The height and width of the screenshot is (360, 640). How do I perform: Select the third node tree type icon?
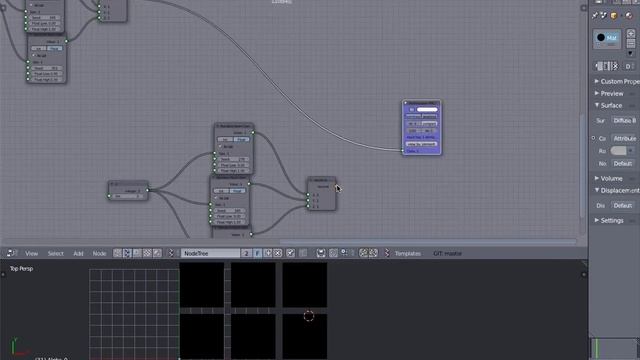point(137,253)
